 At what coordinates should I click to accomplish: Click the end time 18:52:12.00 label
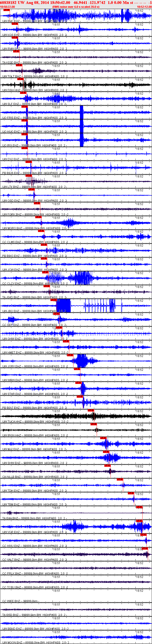(144, 7)
